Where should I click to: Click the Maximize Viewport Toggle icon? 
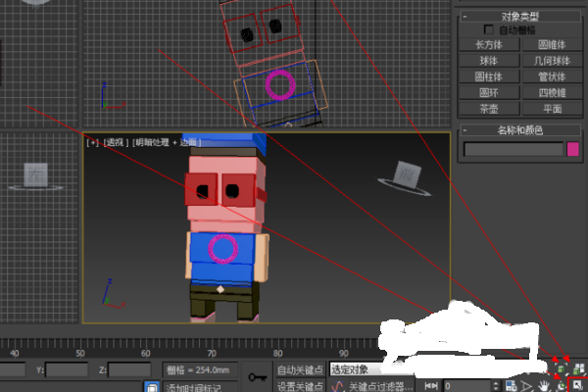pyautogui.click(x=578, y=386)
